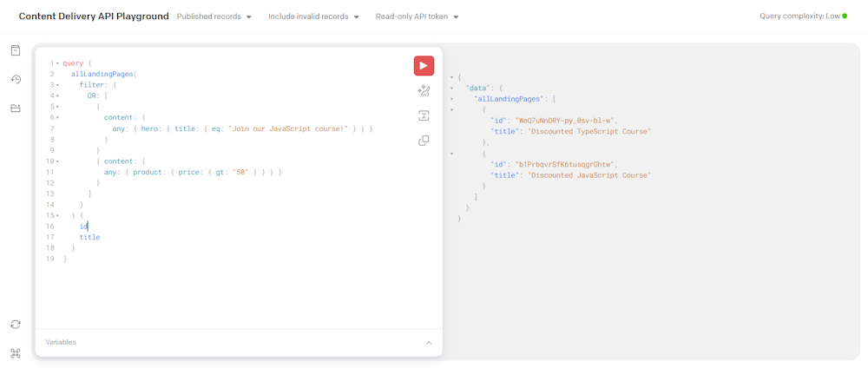Run the query with the play button

(424, 66)
